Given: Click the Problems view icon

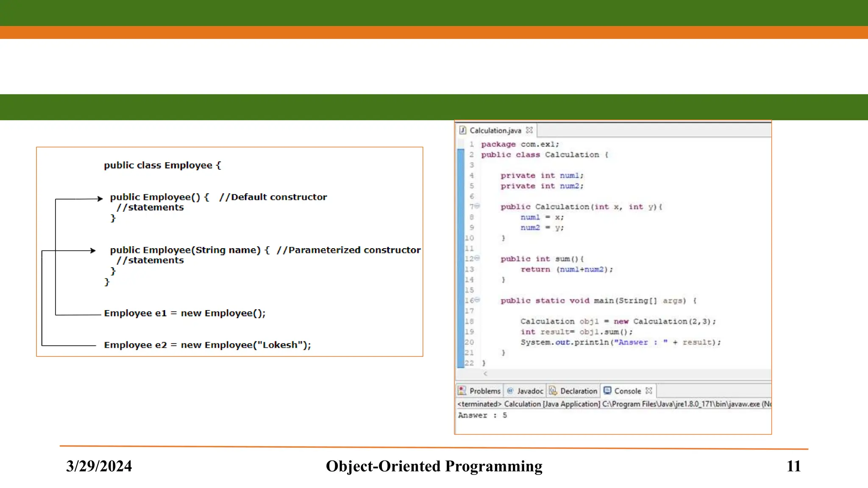Looking at the screenshot, I should coord(462,391).
